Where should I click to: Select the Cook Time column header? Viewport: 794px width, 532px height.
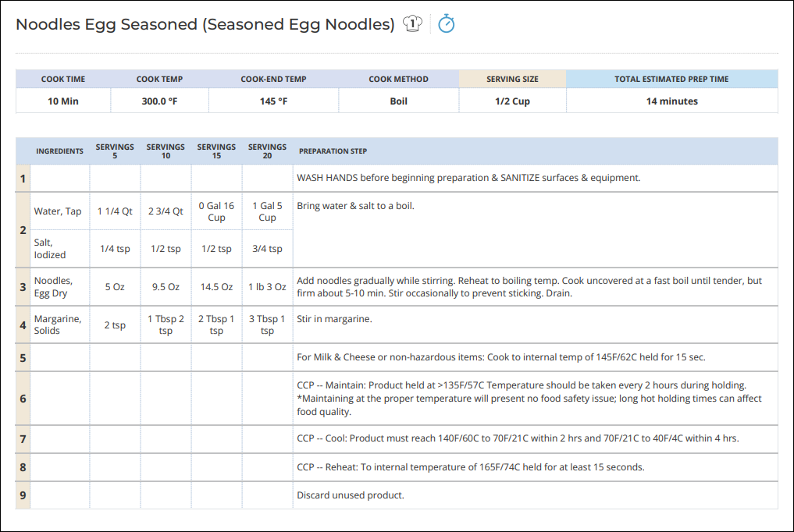pyautogui.click(x=63, y=79)
